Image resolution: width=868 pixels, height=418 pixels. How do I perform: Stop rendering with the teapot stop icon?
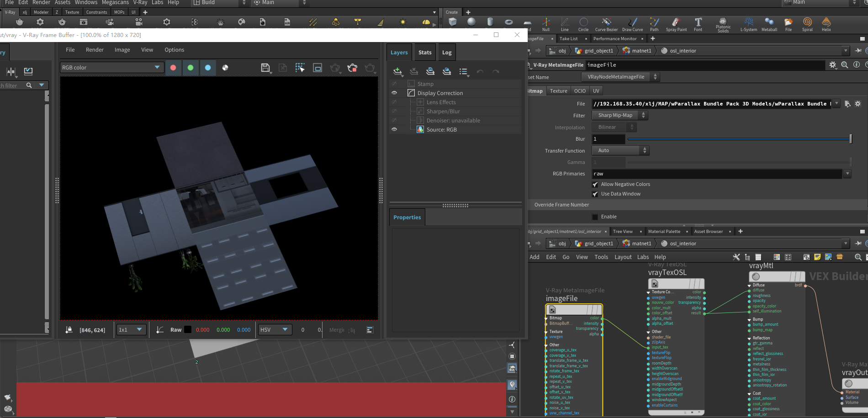(x=352, y=68)
